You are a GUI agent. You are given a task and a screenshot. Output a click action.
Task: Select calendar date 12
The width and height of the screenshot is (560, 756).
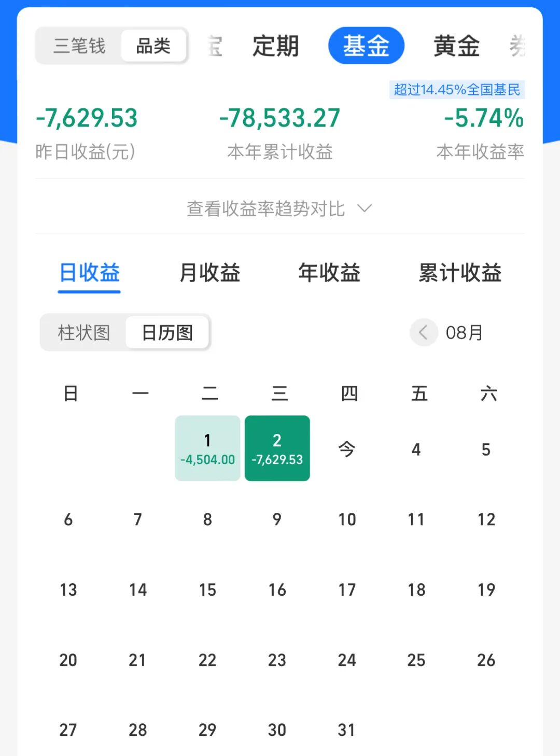[x=486, y=519]
